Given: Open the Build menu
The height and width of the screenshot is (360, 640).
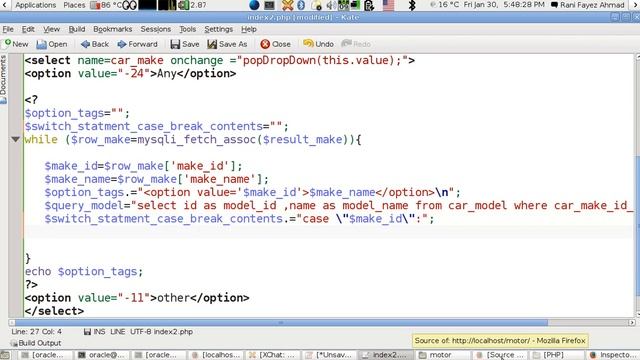Looking at the screenshot, I should (x=77, y=29).
